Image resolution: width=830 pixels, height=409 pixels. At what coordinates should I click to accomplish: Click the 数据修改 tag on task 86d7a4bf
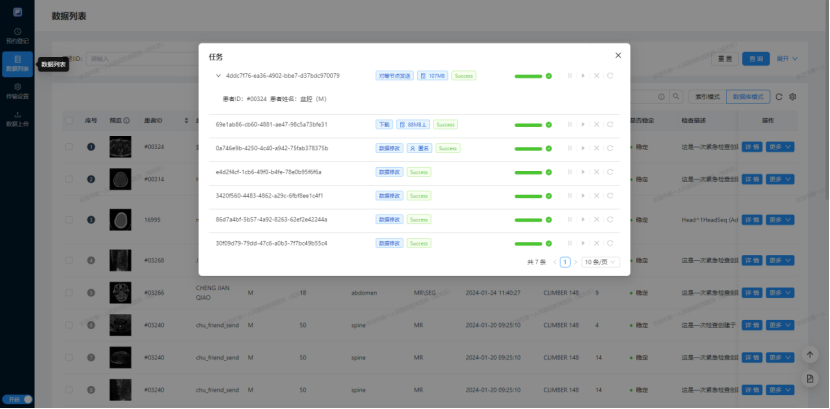coord(389,219)
